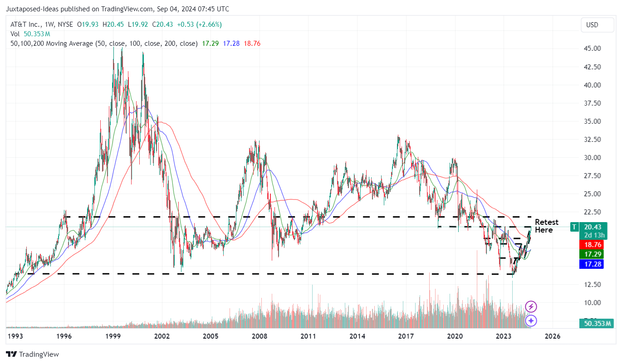The image size is (622, 364).
Task: Click the purple sparkle star icon
Action: (x=531, y=320)
